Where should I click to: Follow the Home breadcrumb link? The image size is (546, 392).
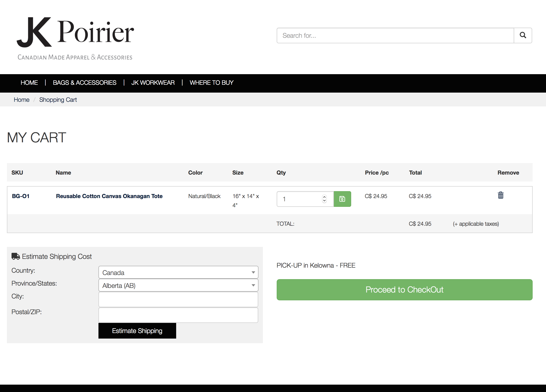pyautogui.click(x=21, y=99)
